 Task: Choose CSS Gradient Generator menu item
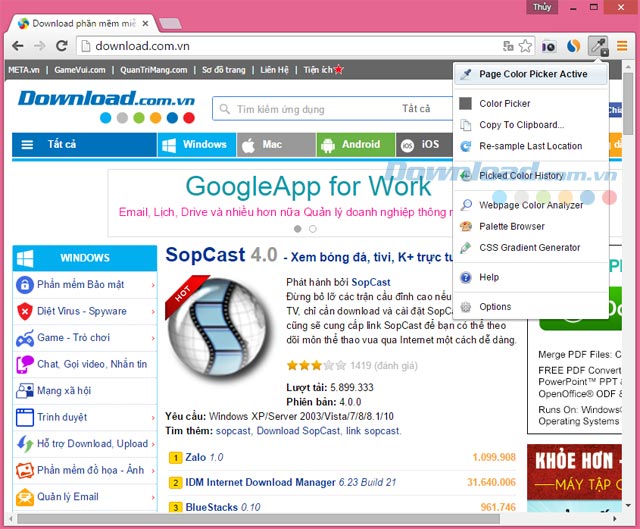(x=529, y=247)
